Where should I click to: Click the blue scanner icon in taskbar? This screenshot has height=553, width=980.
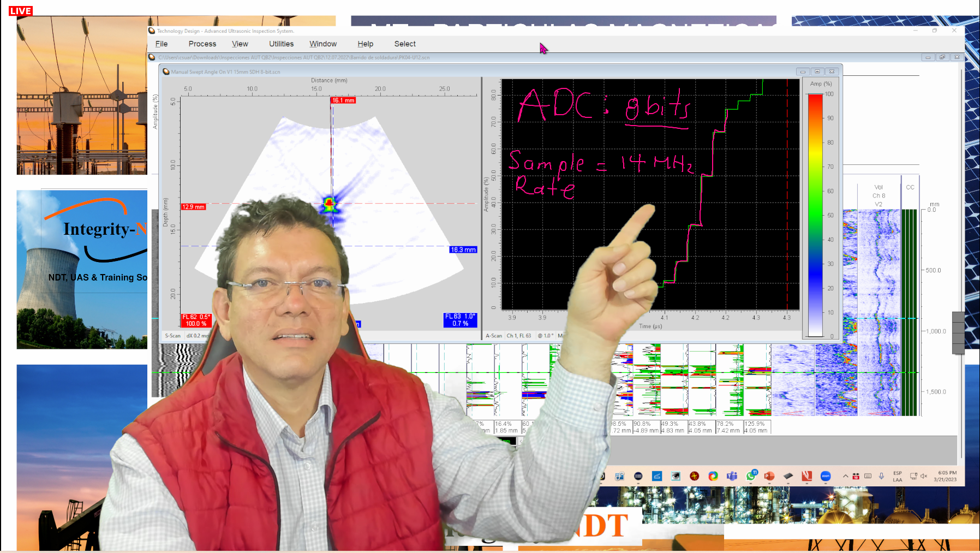click(657, 476)
